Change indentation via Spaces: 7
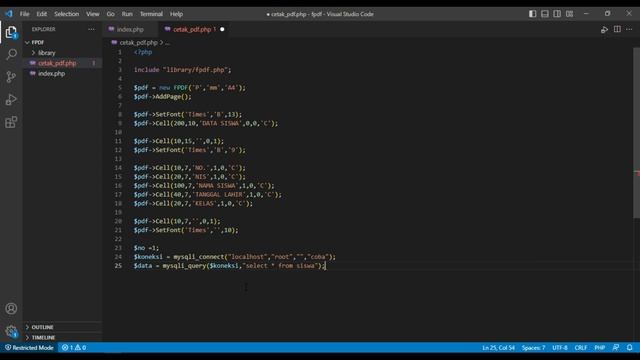640x360 pixels. coord(533,348)
